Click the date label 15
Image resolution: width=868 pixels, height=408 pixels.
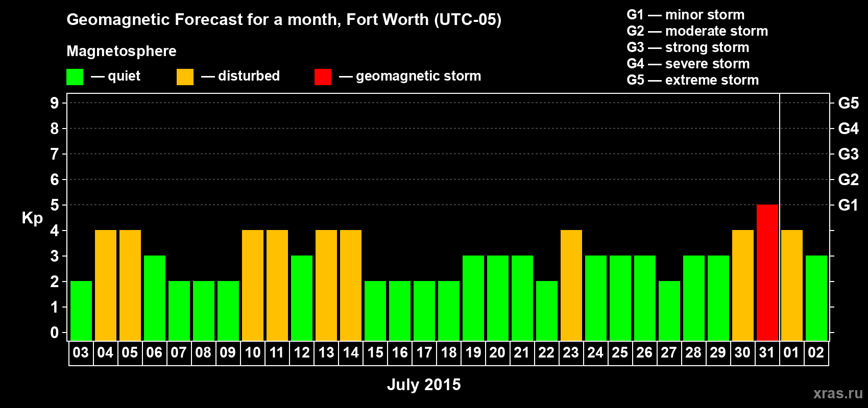tap(375, 353)
